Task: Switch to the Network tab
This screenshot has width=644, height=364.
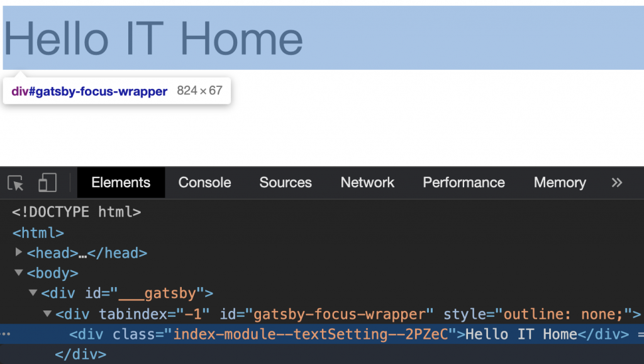Action: (x=367, y=182)
